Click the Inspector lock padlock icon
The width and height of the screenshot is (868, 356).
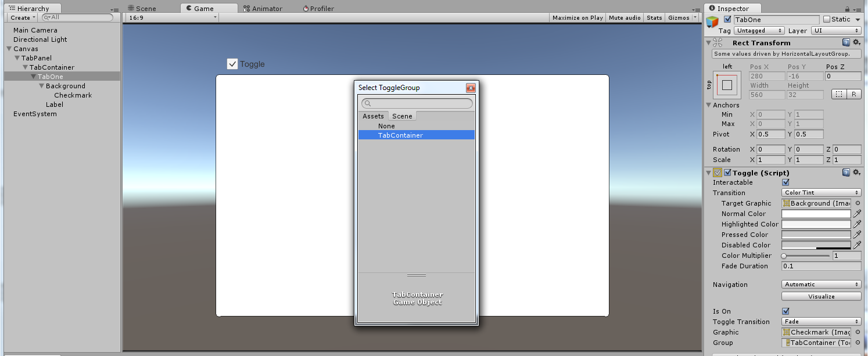point(848,8)
